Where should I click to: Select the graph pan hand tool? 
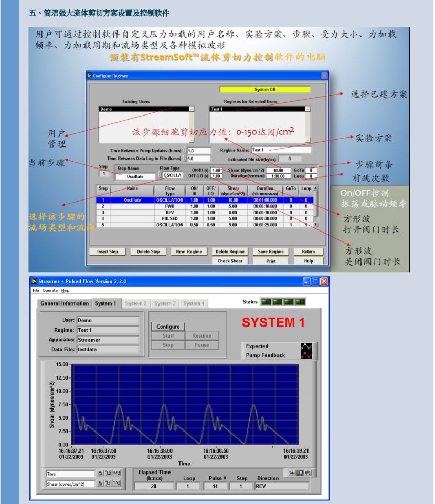coord(308,474)
